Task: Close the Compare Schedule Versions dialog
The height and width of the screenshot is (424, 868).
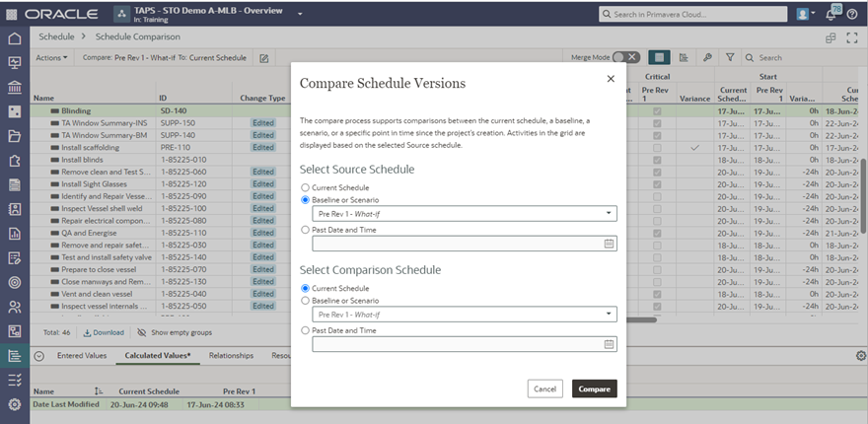Action: tap(611, 79)
